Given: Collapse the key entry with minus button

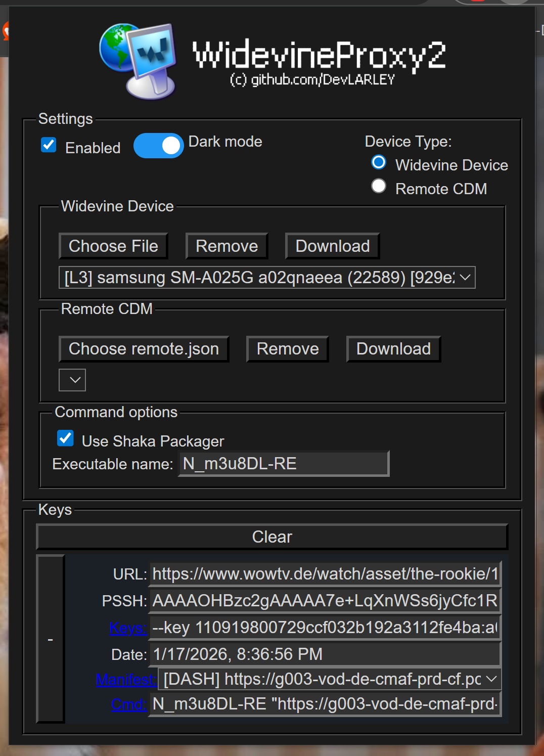Looking at the screenshot, I should (51, 639).
